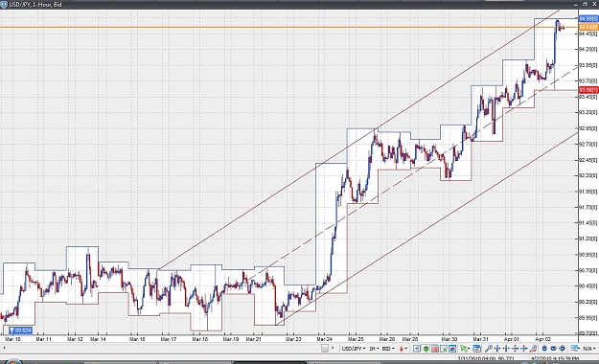Click the red square toolbar icon
This screenshot has height=364, width=599.
click(x=435, y=349)
